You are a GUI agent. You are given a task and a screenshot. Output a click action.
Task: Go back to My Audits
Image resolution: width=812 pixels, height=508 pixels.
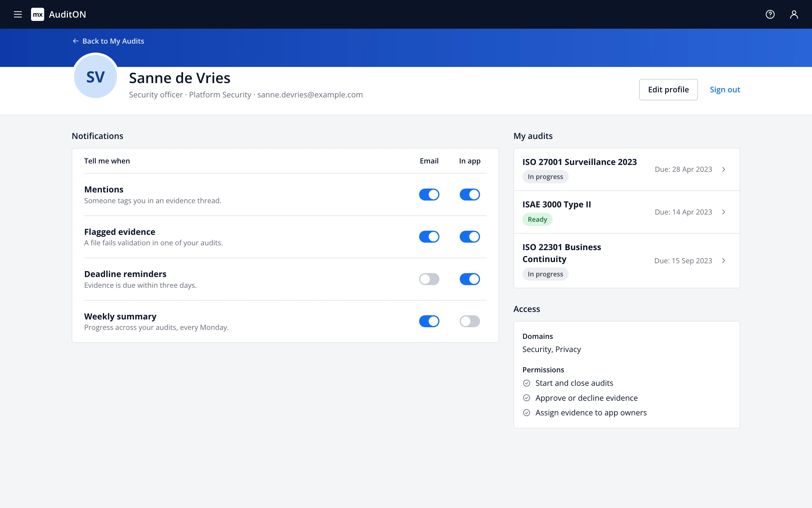point(108,41)
